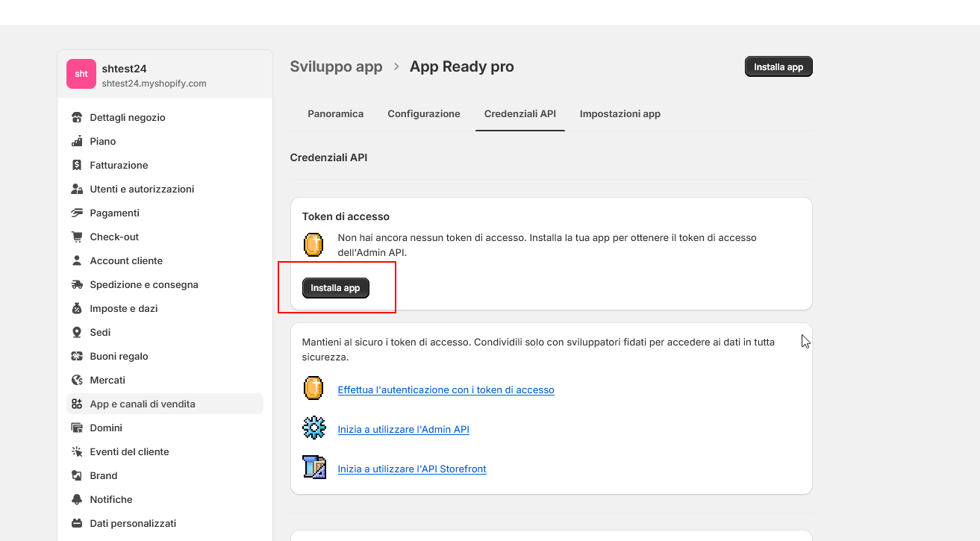Viewport: 980px width, 541px height.
Task: Click the Piano chart icon in sidebar
Action: [x=76, y=141]
